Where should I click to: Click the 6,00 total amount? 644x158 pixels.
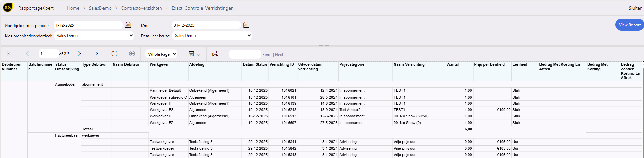(468, 129)
